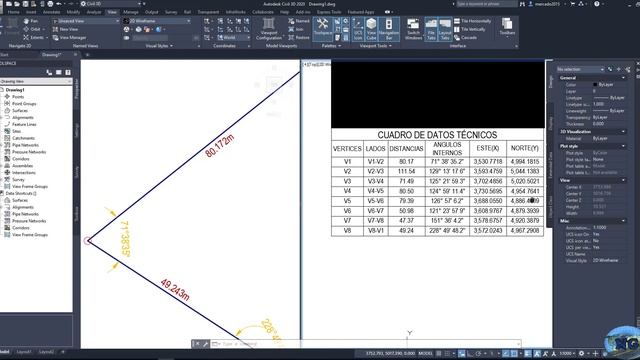Viewport: 640px width, 360px height.
Task: Click the Drawing1 file tab
Action: [52, 55]
